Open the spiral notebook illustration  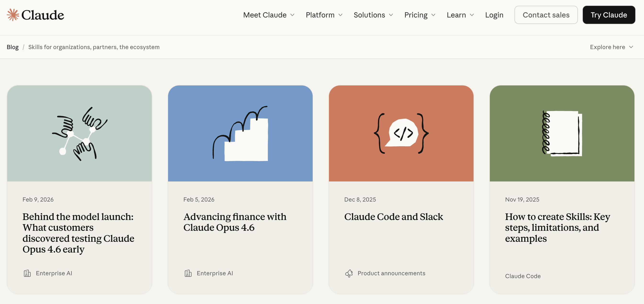click(x=562, y=134)
